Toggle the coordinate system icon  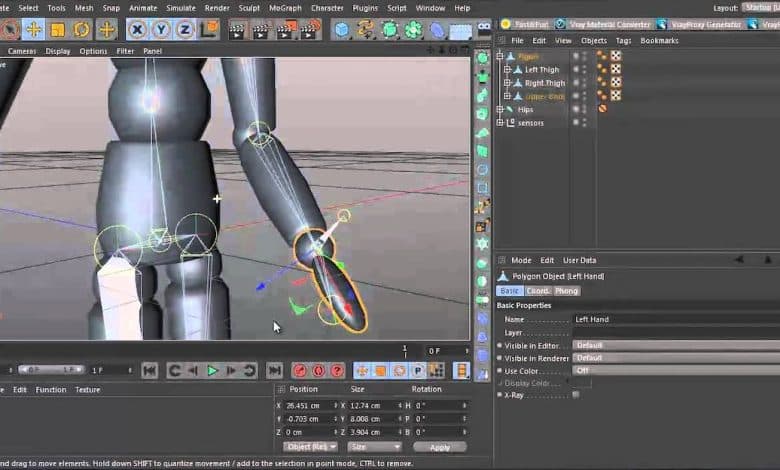click(209, 30)
